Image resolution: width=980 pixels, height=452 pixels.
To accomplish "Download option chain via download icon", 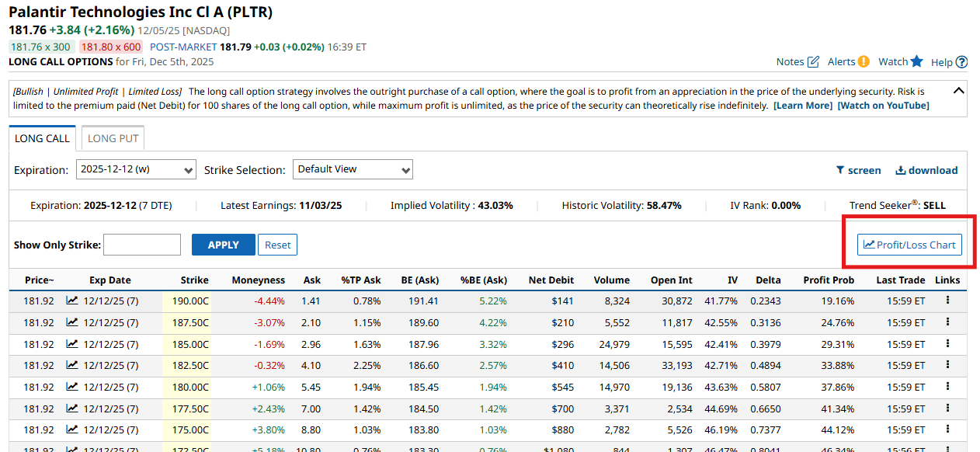I will click(x=901, y=170).
